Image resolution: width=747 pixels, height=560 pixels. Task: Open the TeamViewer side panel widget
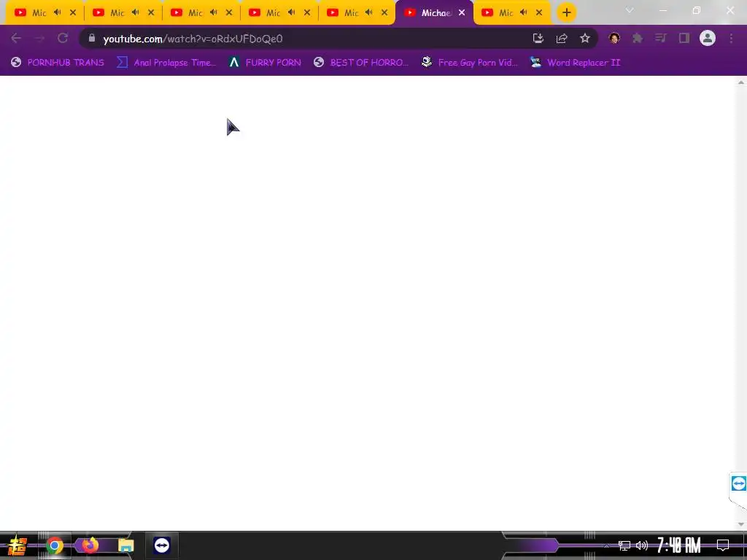tap(738, 484)
